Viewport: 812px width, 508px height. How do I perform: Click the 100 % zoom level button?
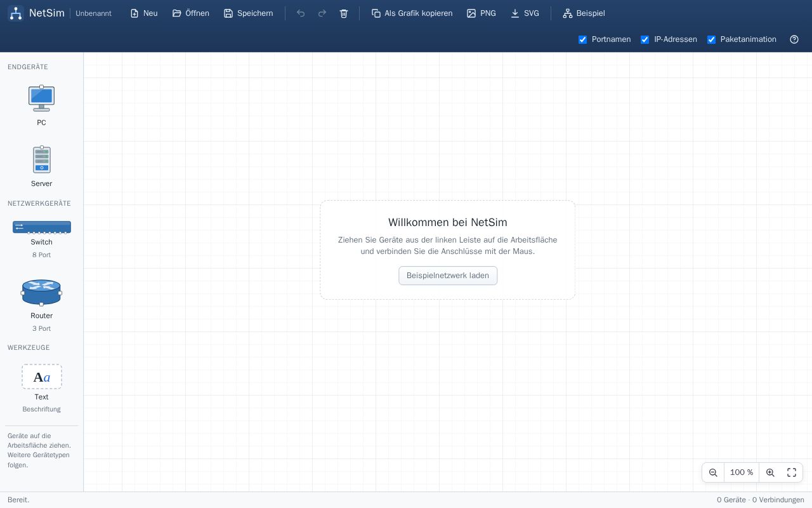[742, 472]
